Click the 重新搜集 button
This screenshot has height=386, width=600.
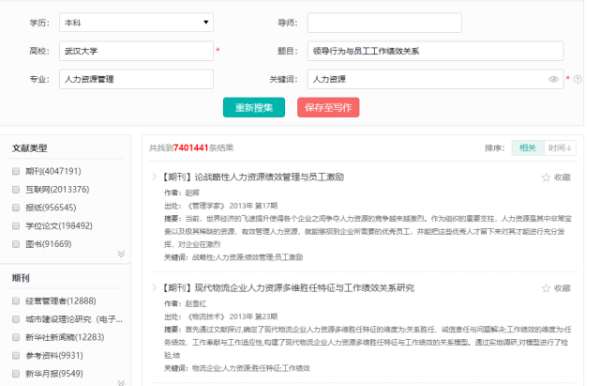[254, 107]
